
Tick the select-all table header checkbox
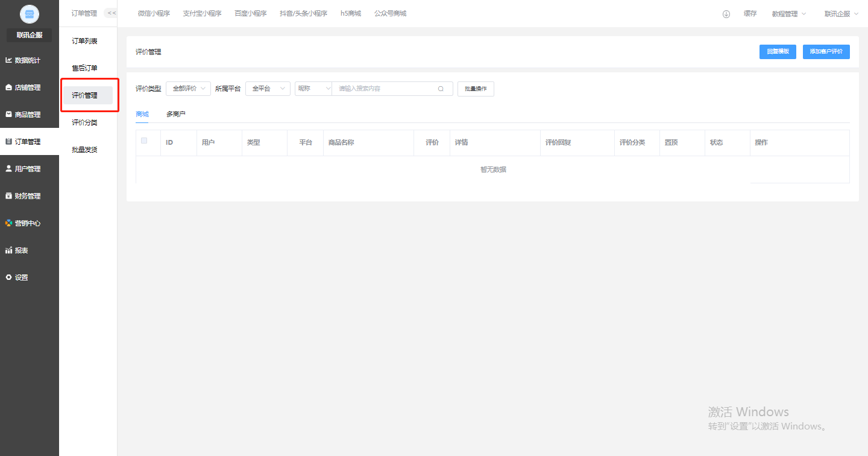point(144,141)
